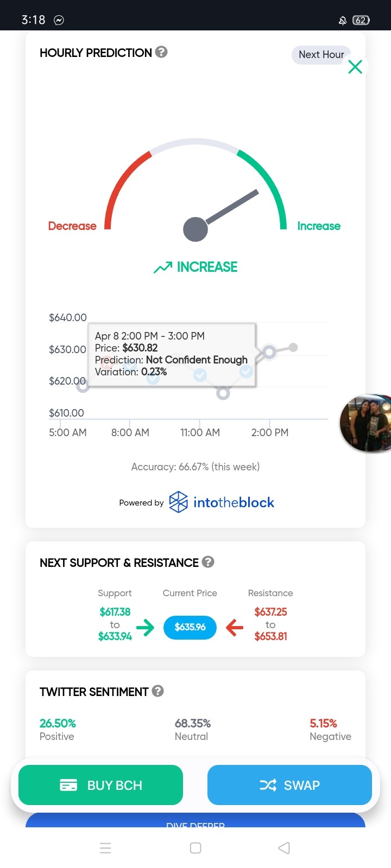
Task: Select the Next Hour pill
Action: (321, 55)
